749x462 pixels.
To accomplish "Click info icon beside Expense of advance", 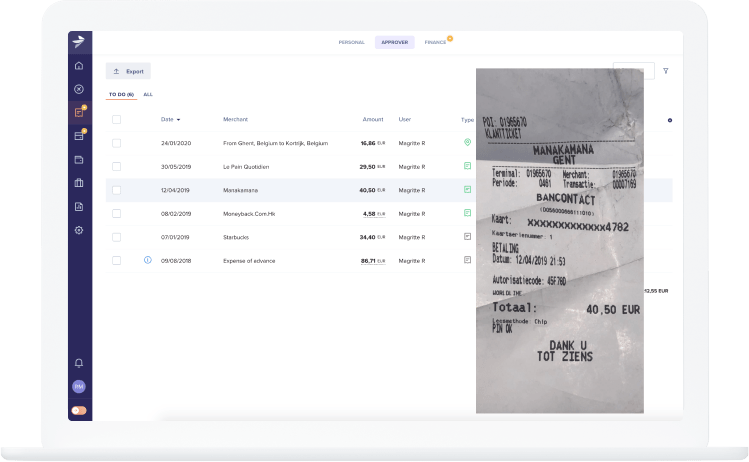I will pos(148,260).
